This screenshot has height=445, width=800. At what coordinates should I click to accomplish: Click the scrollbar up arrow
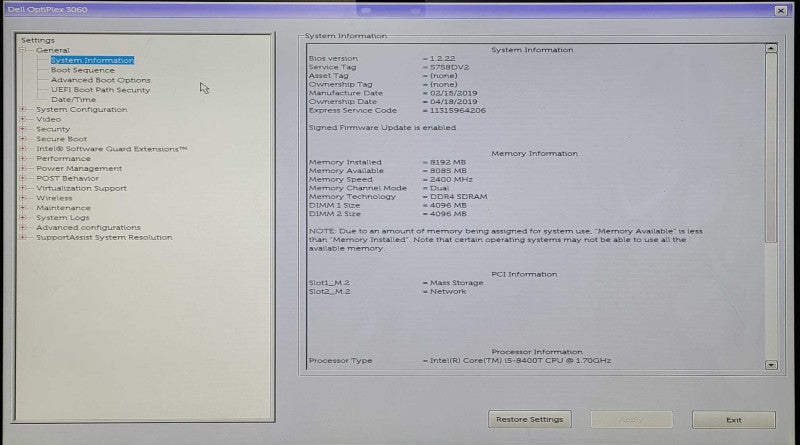[x=771, y=48]
